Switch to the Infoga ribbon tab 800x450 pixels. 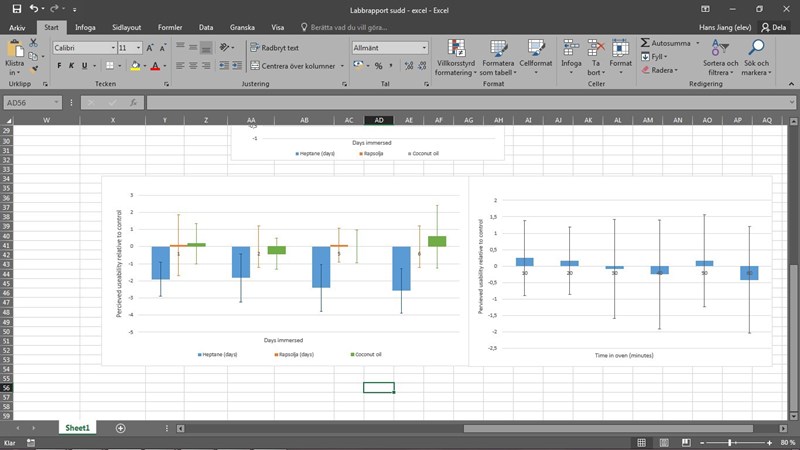(x=85, y=27)
